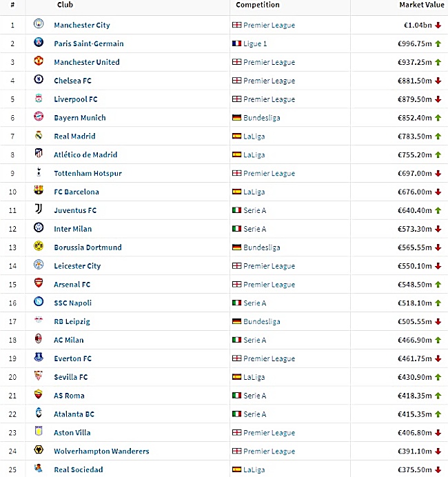Sort by the Club column header
The width and height of the screenshot is (448, 477).
pos(65,5)
